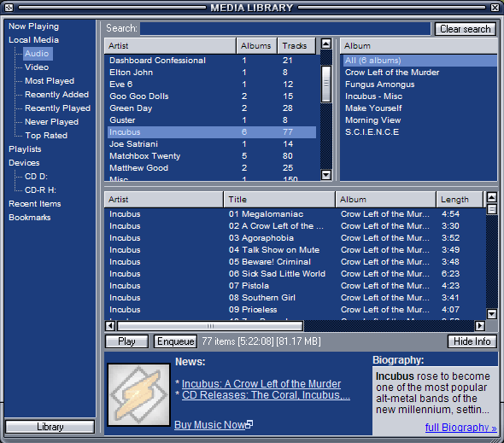Select the Audio view
The height and width of the screenshot is (443, 504).
click(37, 54)
